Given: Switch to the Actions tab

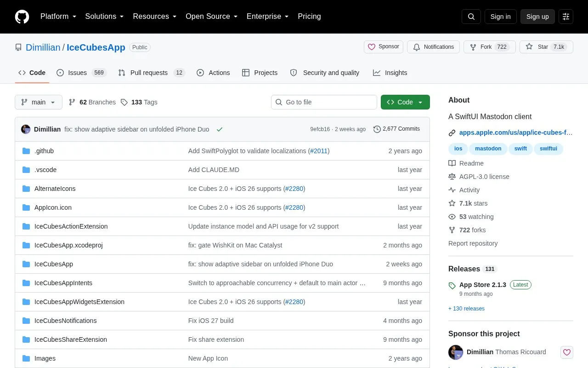Looking at the screenshot, I should click(213, 73).
